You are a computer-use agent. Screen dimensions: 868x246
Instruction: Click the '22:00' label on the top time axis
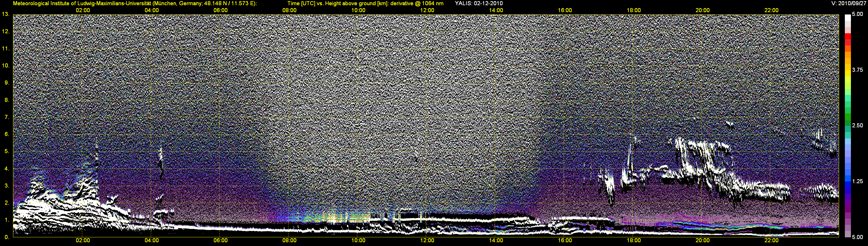coord(771,10)
